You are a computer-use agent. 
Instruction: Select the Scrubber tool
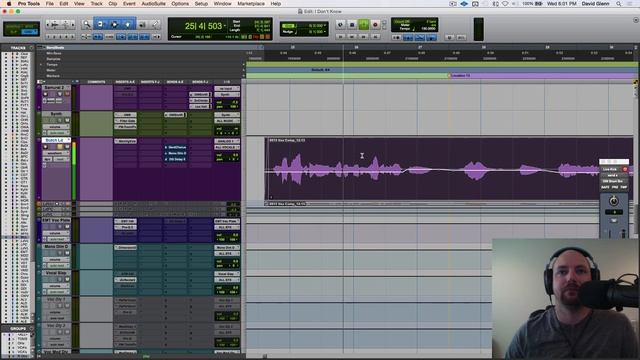[x=142, y=24]
